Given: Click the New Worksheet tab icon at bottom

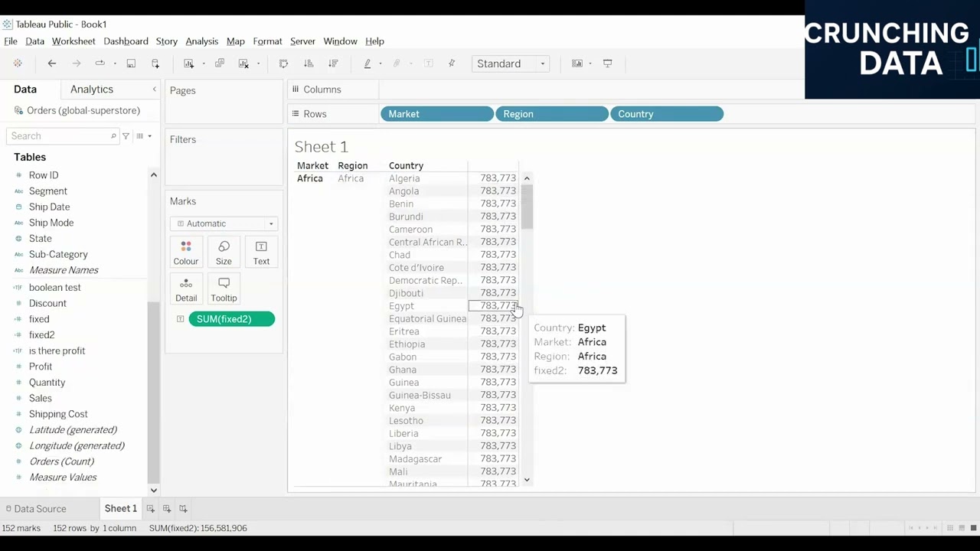Looking at the screenshot, I should [151, 508].
